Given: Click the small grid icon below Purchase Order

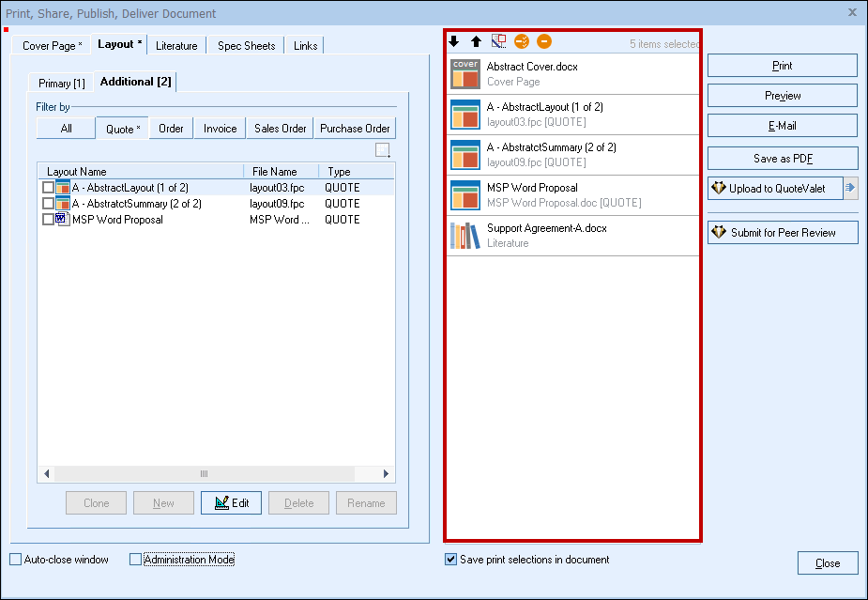Looking at the screenshot, I should pyautogui.click(x=382, y=150).
